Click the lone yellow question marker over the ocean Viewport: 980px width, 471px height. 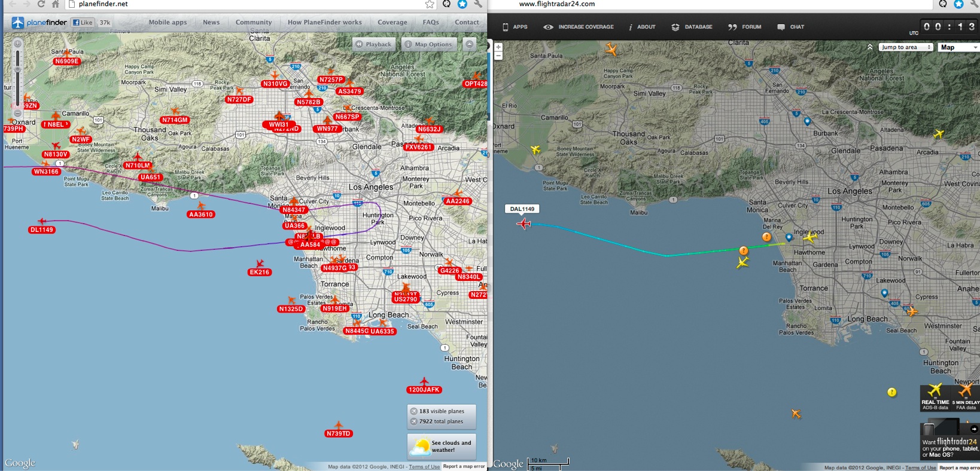point(892,392)
